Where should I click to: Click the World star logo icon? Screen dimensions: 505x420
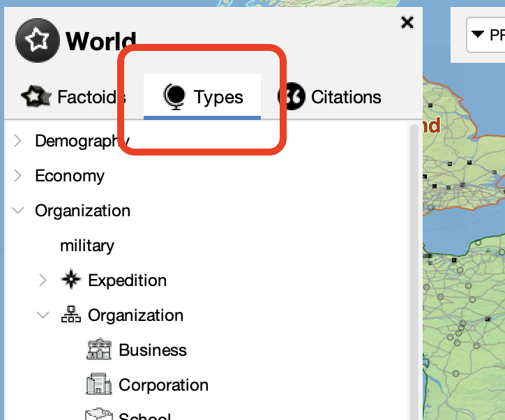38,40
